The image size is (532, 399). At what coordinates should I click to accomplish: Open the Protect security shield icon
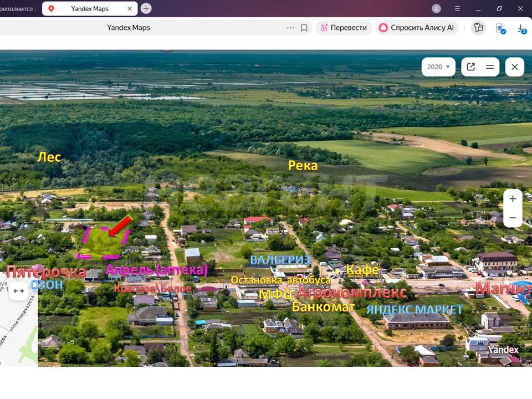click(x=500, y=28)
